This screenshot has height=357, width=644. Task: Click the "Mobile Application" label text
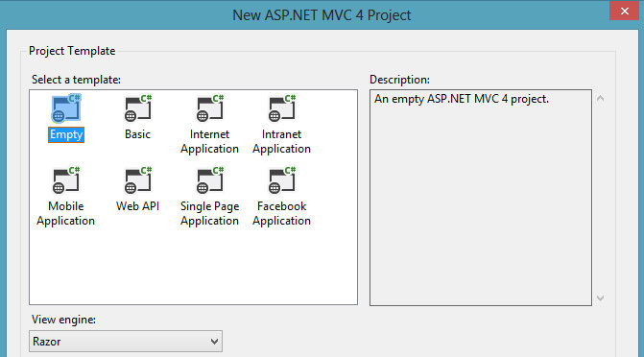coord(65,214)
